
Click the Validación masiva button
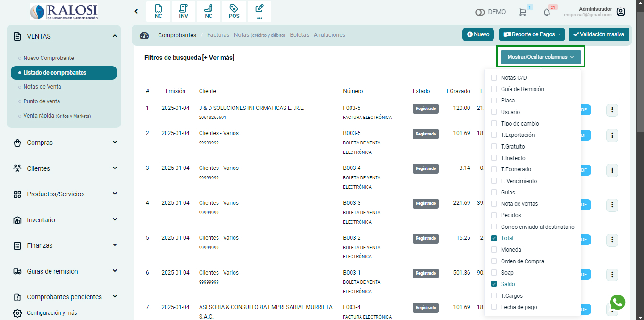[599, 34]
